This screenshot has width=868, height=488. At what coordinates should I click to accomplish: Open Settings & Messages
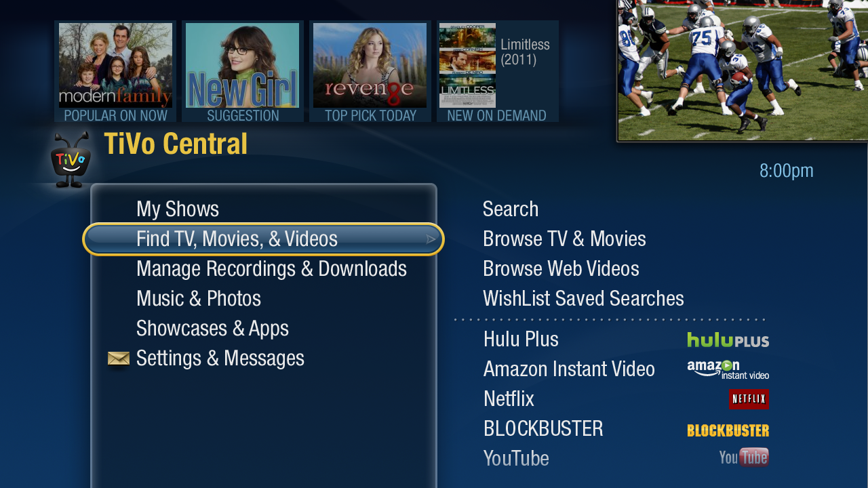[220, 358]
